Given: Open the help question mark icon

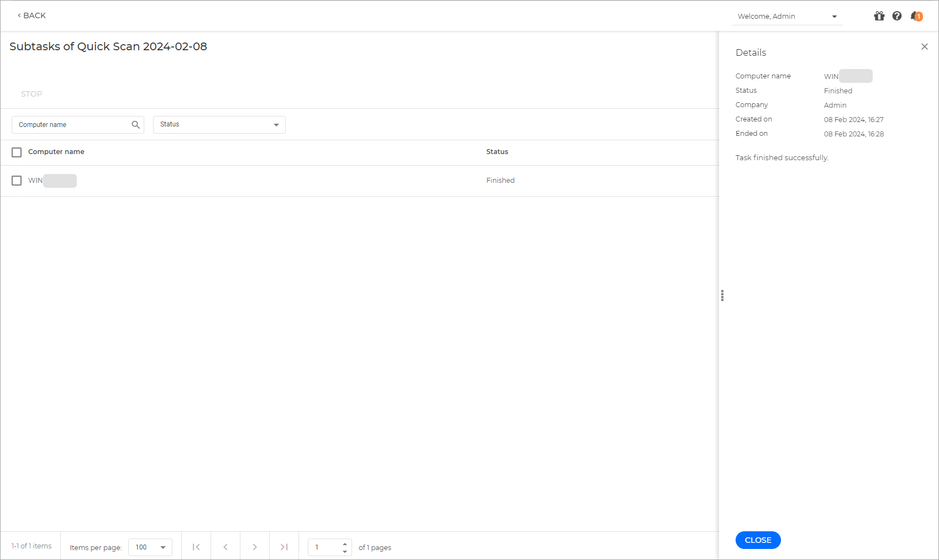Looking at the screenshot, I should coord(896,16).
